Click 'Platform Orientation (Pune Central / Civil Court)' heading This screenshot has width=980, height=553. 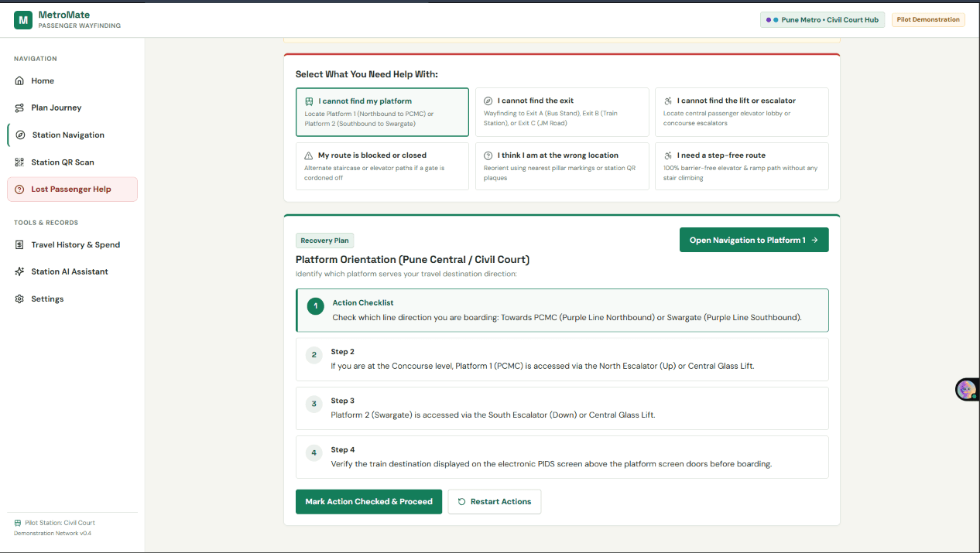coord(413,259)
